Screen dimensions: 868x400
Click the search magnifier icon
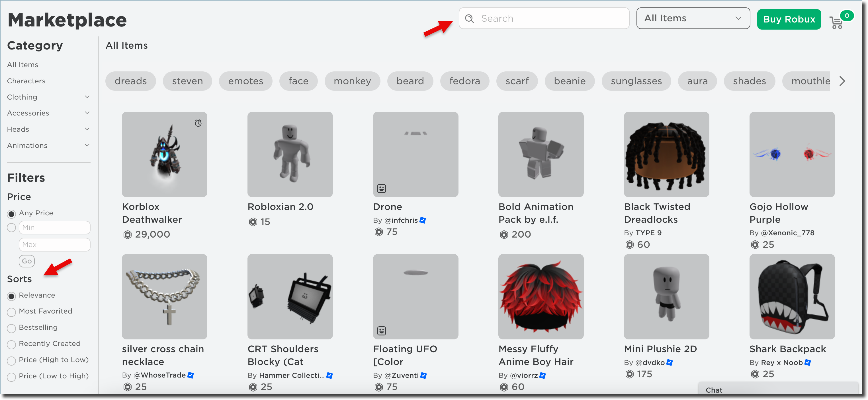tap(469, 18)
